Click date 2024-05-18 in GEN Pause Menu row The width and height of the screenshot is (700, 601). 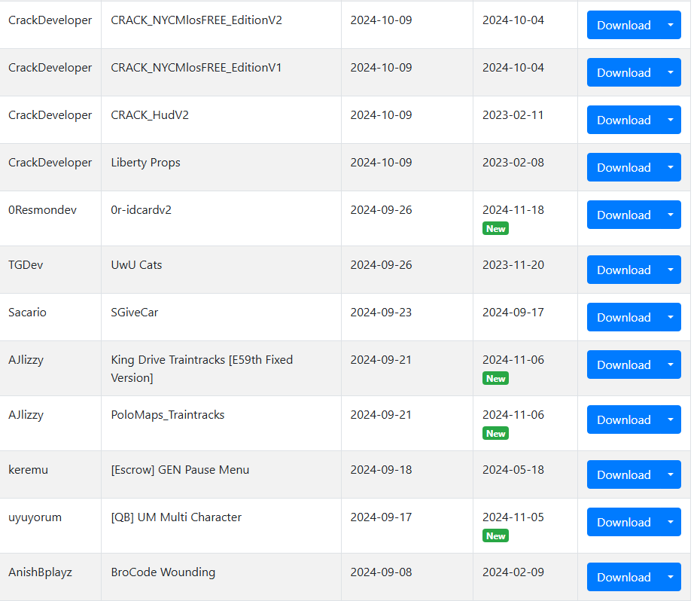513,470
